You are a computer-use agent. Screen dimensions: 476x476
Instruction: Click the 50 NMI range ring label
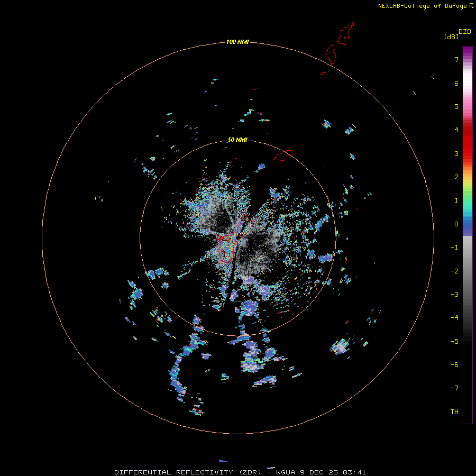(237, 140)
